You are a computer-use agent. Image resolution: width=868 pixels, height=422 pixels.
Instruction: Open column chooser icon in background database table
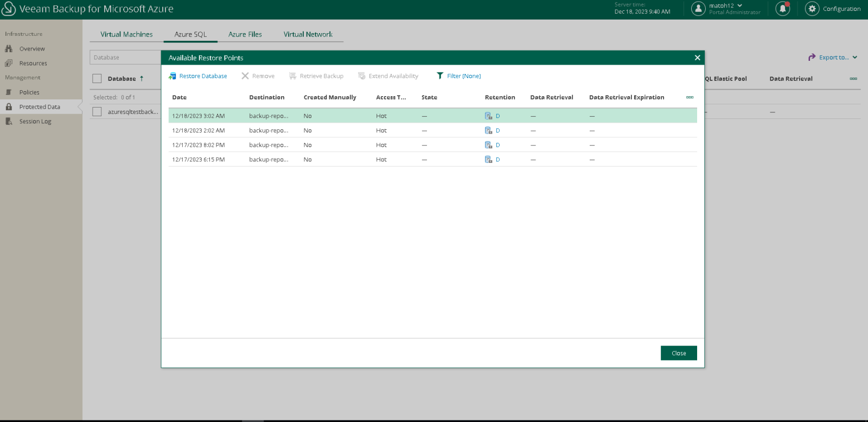click(853, 79)
